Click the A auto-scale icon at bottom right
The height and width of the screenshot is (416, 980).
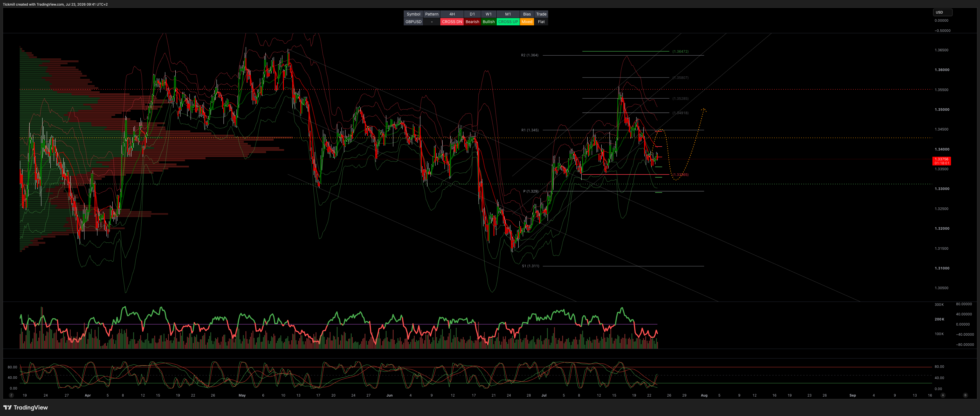pyautogui.click(x=943, y=395)
